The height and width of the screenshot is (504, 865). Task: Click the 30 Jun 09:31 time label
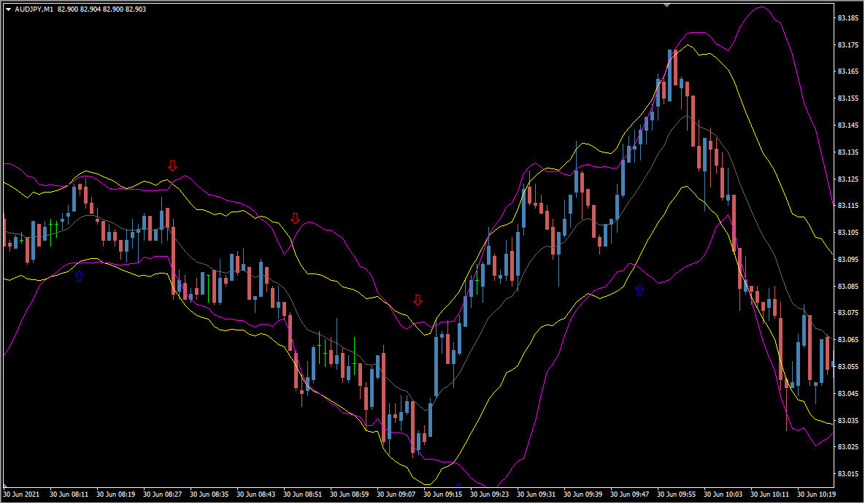(x=537, y=495)
